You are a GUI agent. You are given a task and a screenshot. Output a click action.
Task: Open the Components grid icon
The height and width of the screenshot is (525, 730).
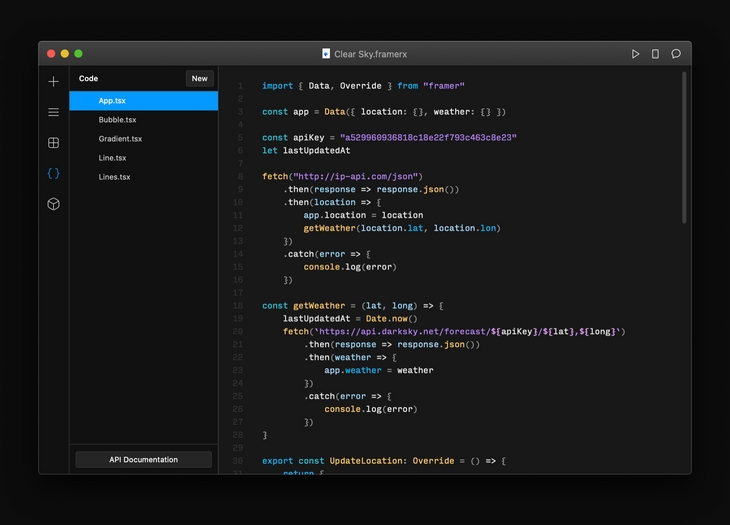click(x=54, y=143)
